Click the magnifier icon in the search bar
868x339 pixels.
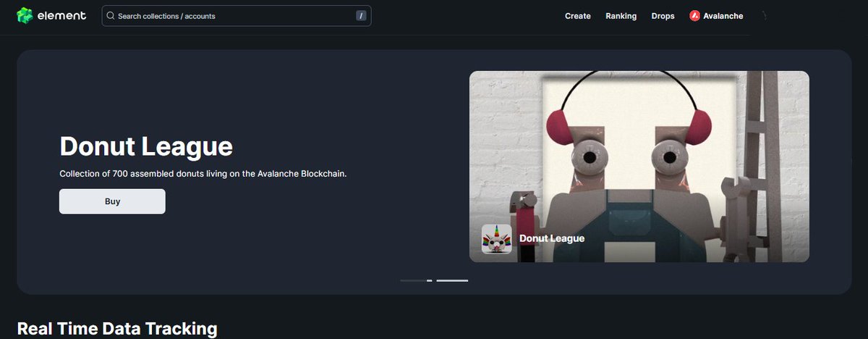pos(111,16)
